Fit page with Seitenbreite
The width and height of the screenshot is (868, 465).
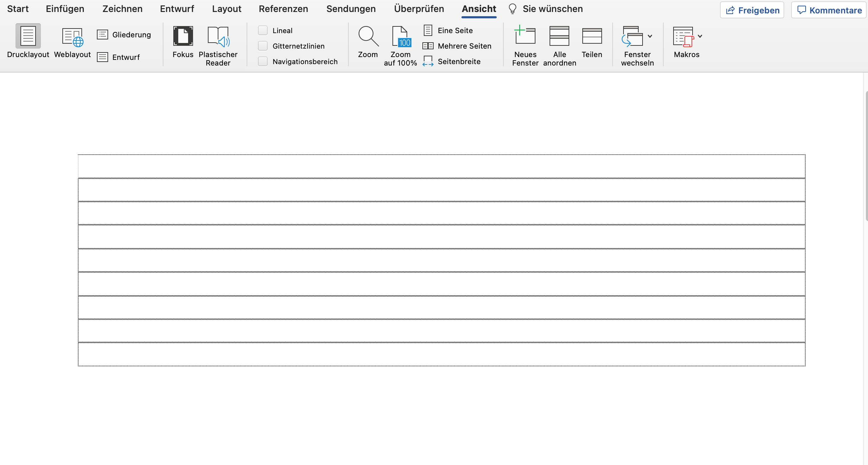(452, 61)
